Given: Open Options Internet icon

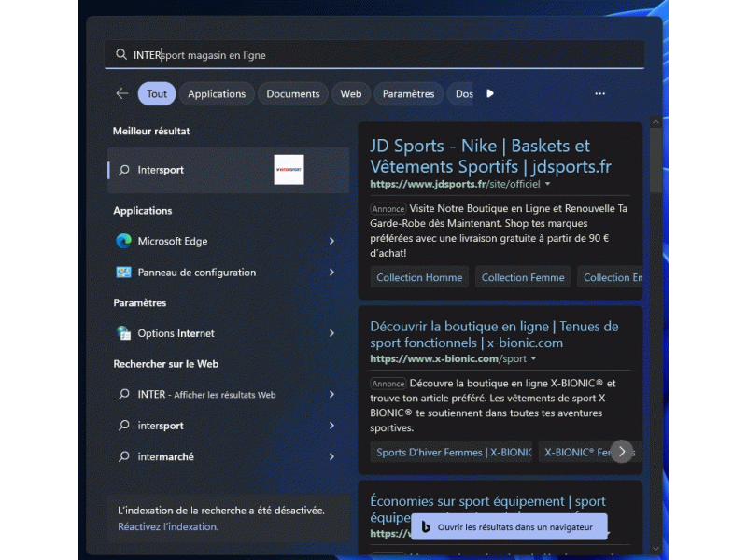Looking at the screenshot, I should pos(124,333).
